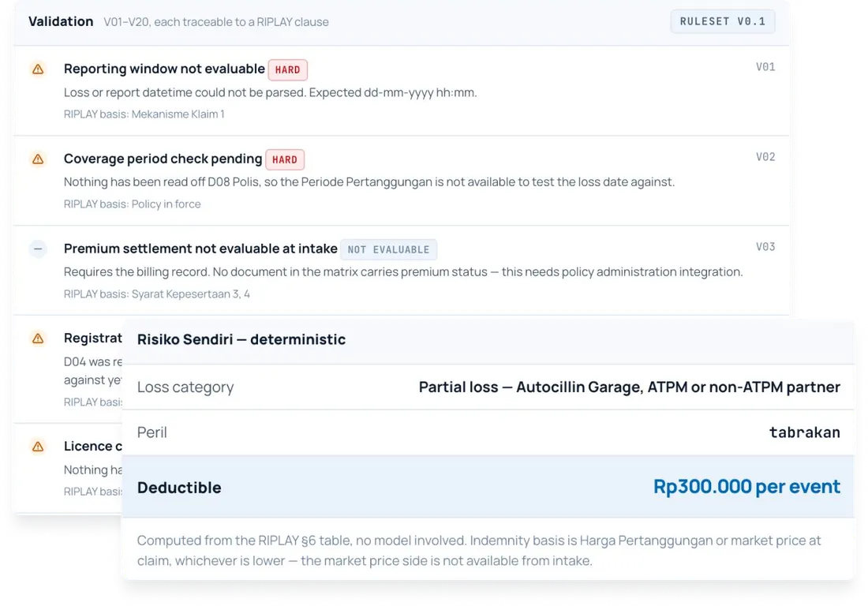Click the warning icon next to Registrat row
This screenshot has height=606, width=868.
38,339
